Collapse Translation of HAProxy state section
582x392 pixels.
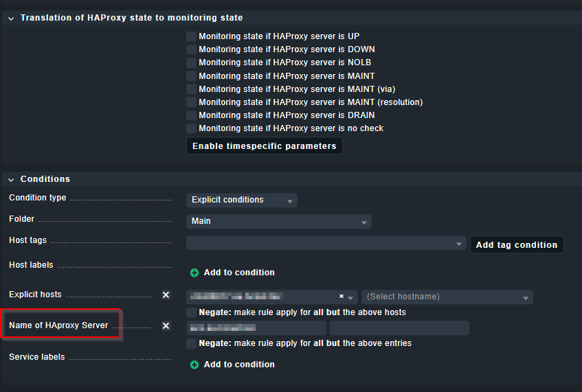pos(11,18)
